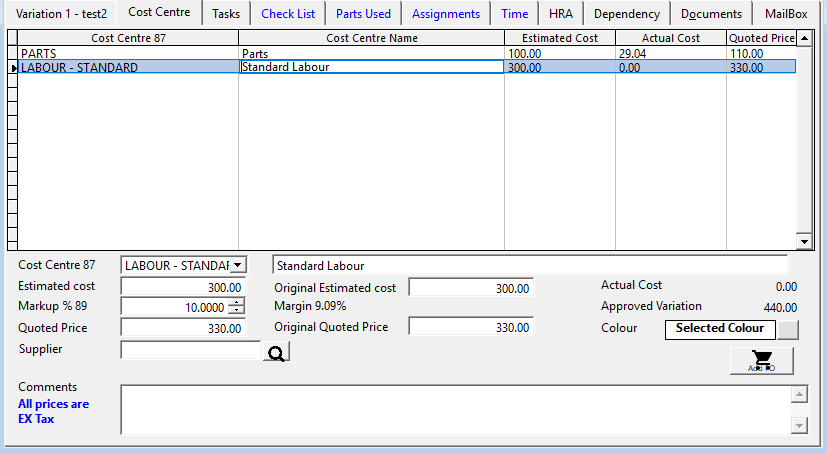Click the small colour picker button beside Selected Colour
The width and height of the screenshot is (827, 454).
tap(788, 329)
